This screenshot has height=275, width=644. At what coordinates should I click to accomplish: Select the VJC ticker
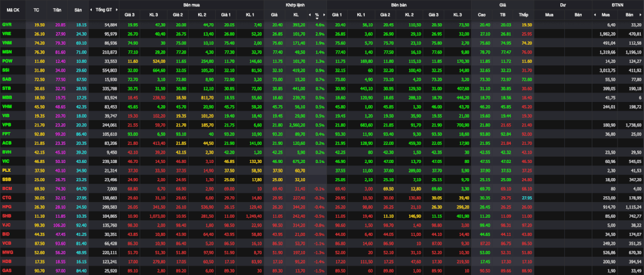click(6, 225)
